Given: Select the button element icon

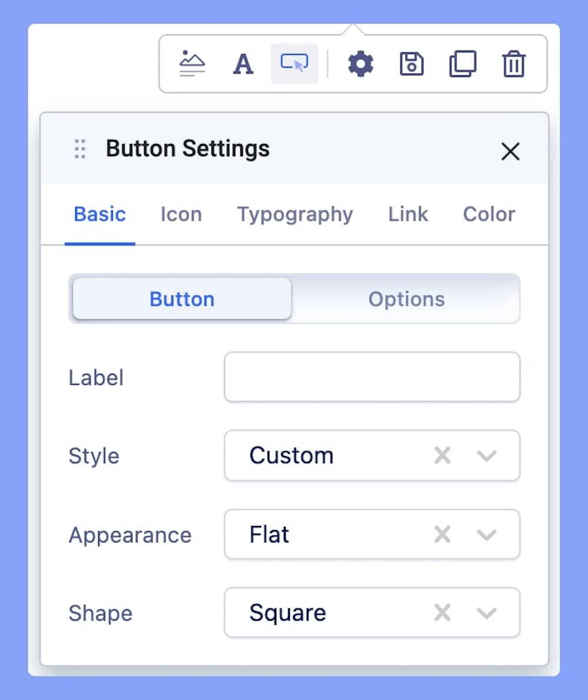Looking at the screenshot, I should (294, 63).
